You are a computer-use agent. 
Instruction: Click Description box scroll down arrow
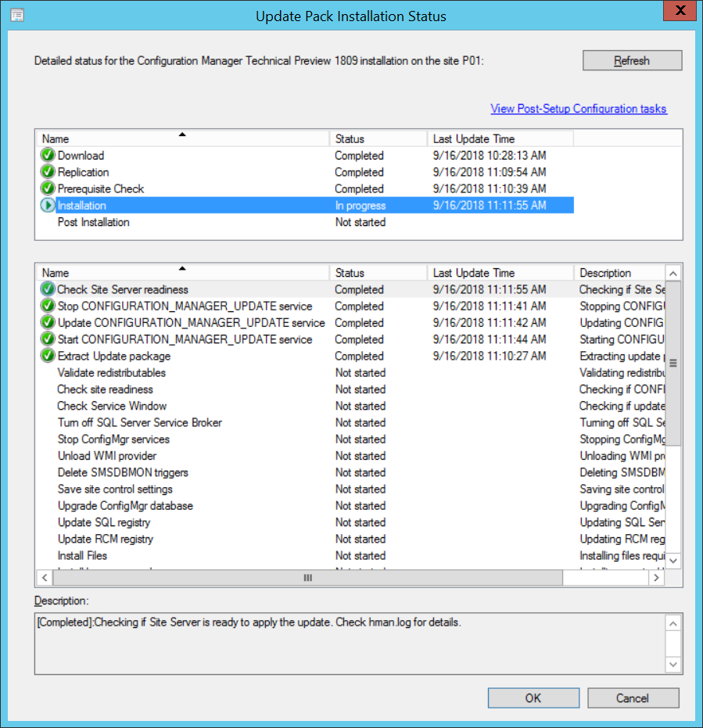click(673, 665)
